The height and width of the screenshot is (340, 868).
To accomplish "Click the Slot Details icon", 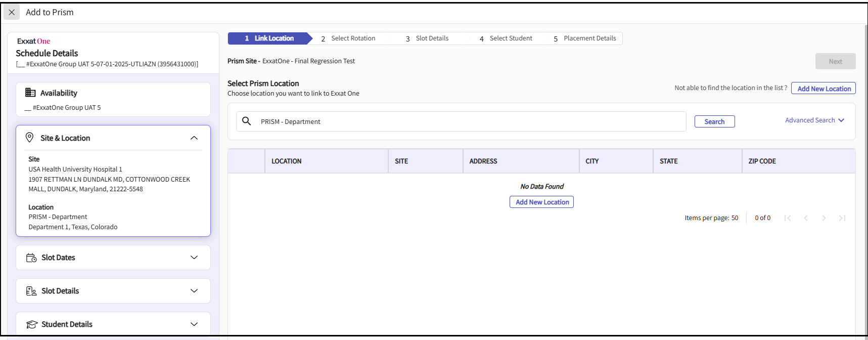I will coord(31,291).
